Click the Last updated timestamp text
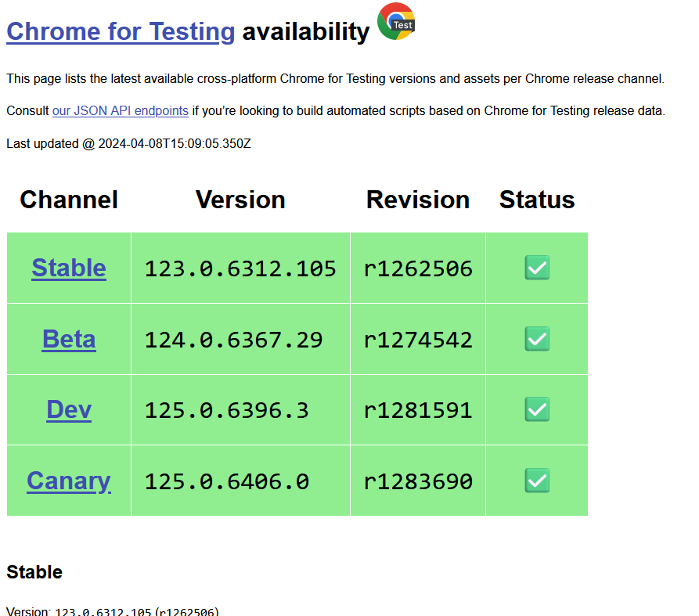Image resolution: width=699 pixels, height=616 pixels. (128, 143)
